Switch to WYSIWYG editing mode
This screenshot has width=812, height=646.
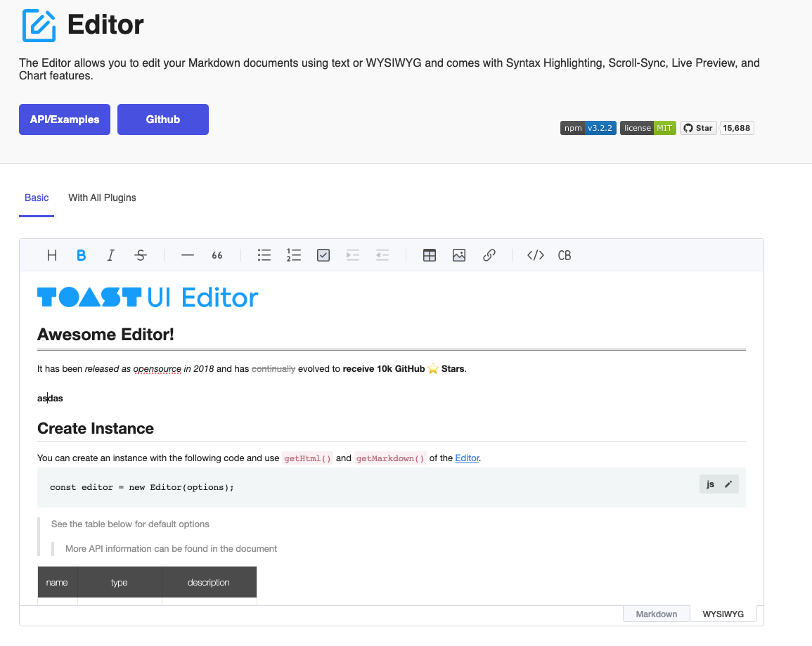pyautogui.click(x=723, y=614)
